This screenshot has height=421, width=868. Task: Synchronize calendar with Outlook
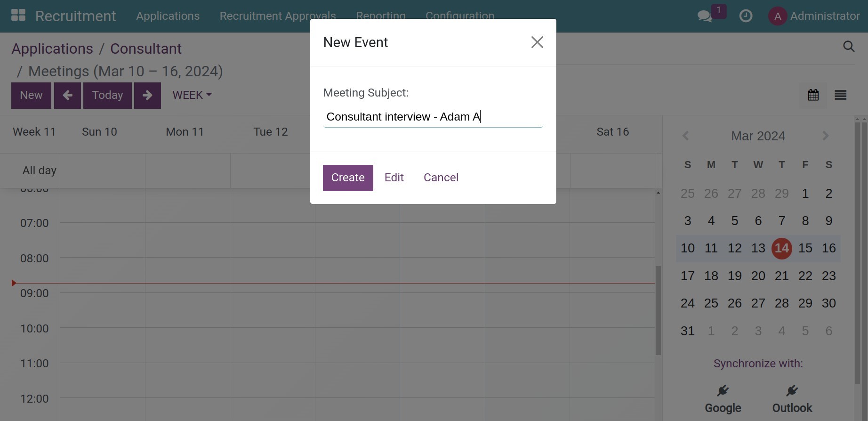tap(792, 399)
